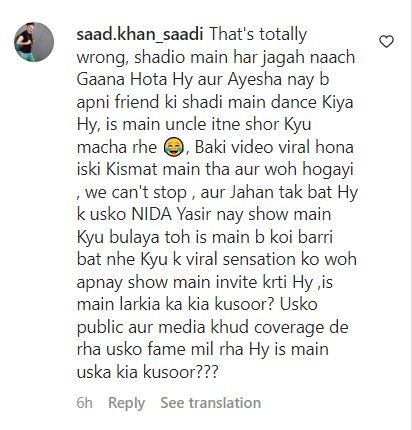This screenshot has height=430, width=412.
Task: Click "apnay show main invite krti" line
Action: point(182,282)
